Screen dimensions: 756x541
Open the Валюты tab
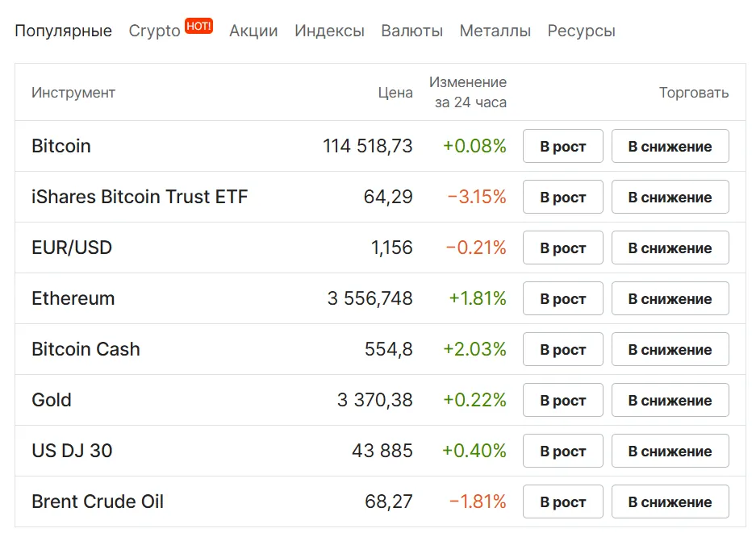[411, 31]
